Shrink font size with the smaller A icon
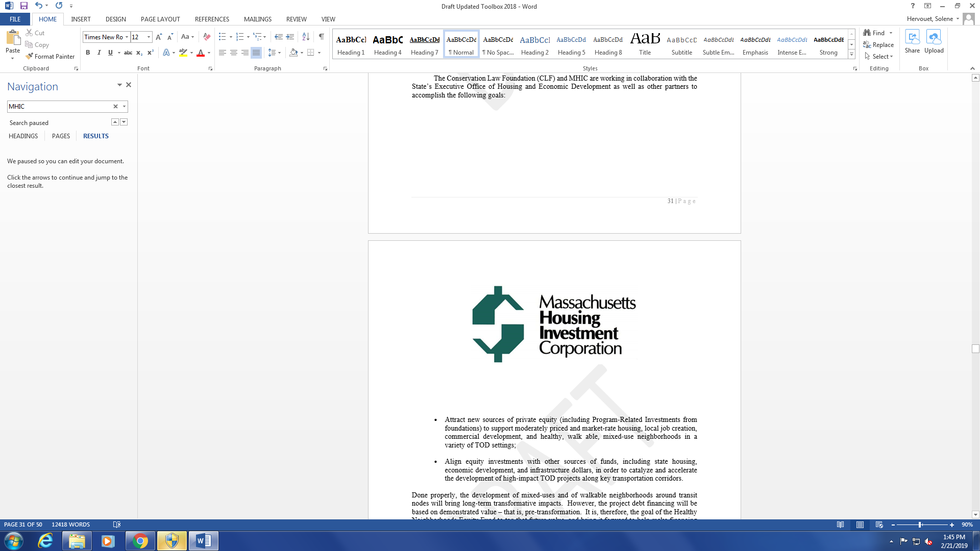This screenshot has width=980, height=551. [x=170, y=37]
